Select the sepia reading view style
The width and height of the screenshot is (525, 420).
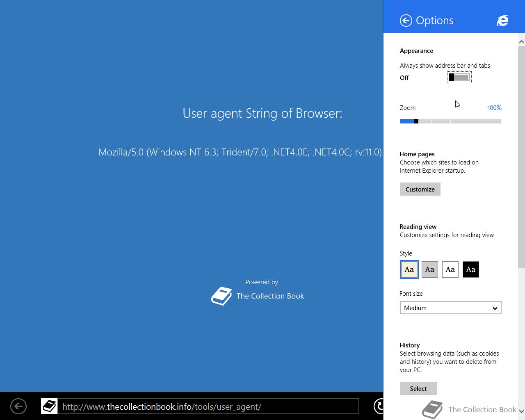click(x=409, y=269)
